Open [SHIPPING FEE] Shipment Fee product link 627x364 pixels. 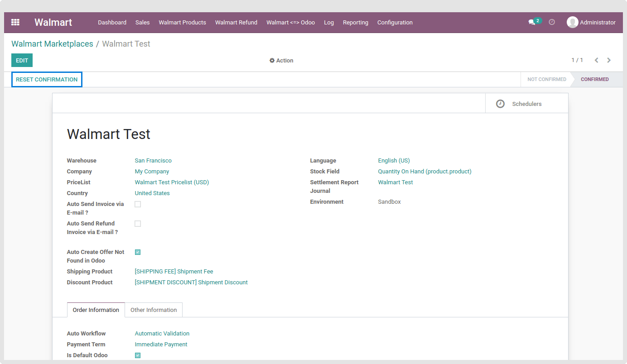(174, 272)
